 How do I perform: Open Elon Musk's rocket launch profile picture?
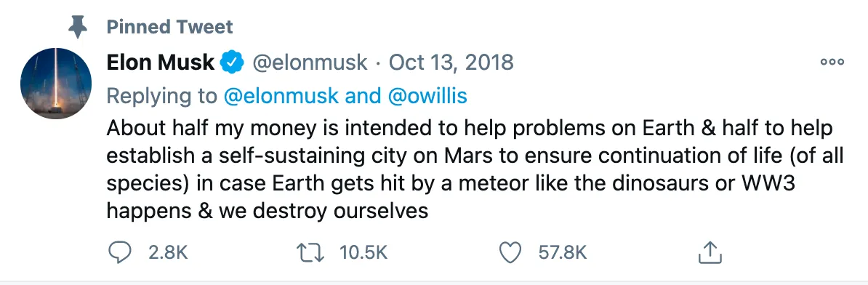[x=56, y=84]
